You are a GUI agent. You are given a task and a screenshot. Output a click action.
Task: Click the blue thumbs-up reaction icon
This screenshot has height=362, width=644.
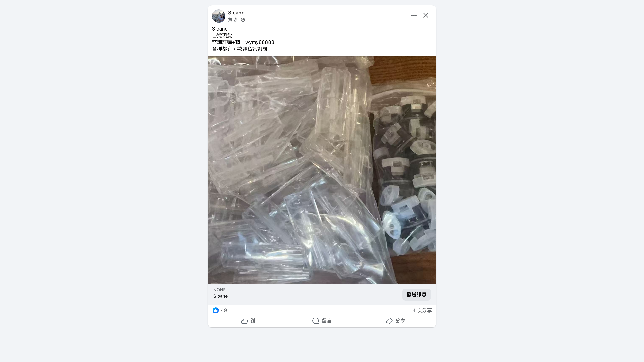pos(216,310)
